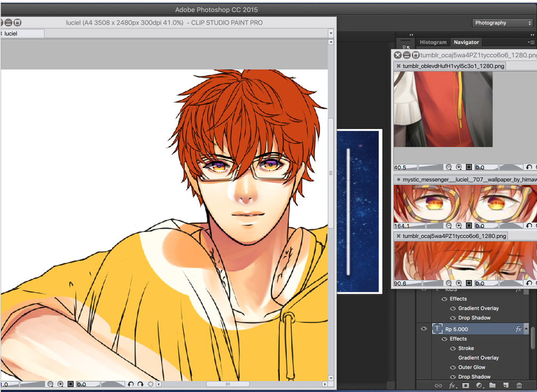Create a new layer group folder

coord(493,385)
